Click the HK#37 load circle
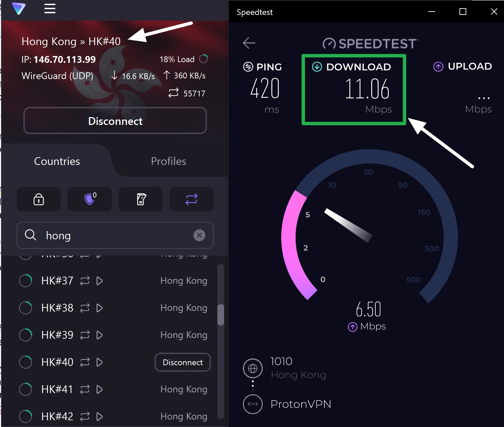This screenshot has width=504, height=427. pos(25,281)
